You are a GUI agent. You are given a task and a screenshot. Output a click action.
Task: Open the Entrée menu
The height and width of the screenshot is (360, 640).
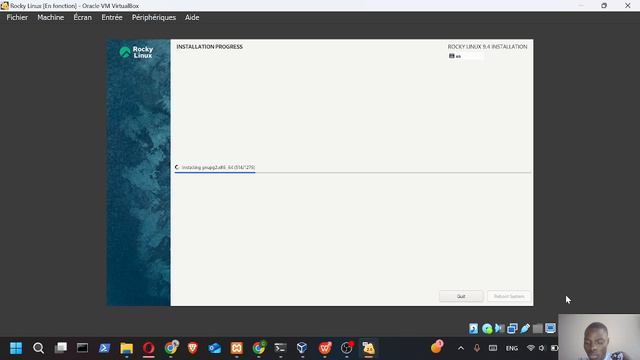point(112,18)
